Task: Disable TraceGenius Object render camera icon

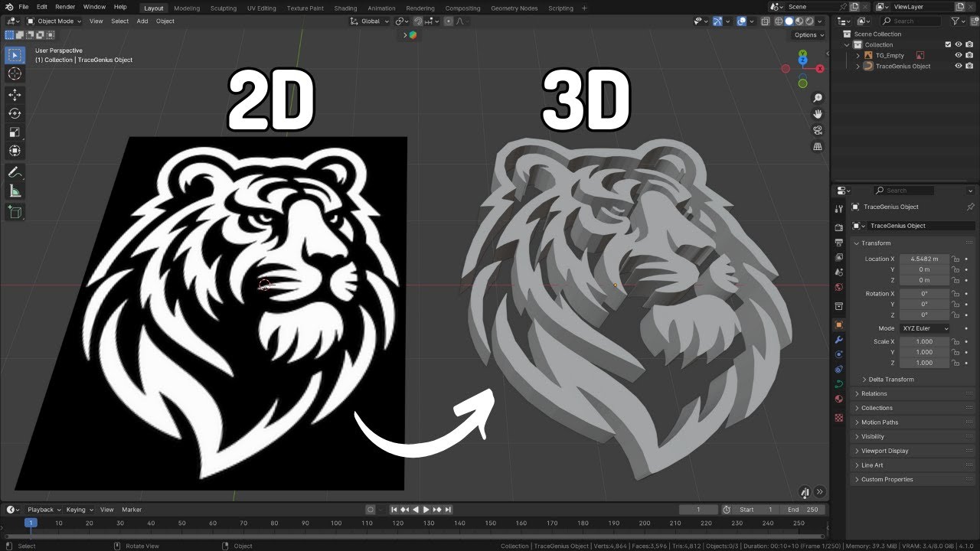Action: 969,66
